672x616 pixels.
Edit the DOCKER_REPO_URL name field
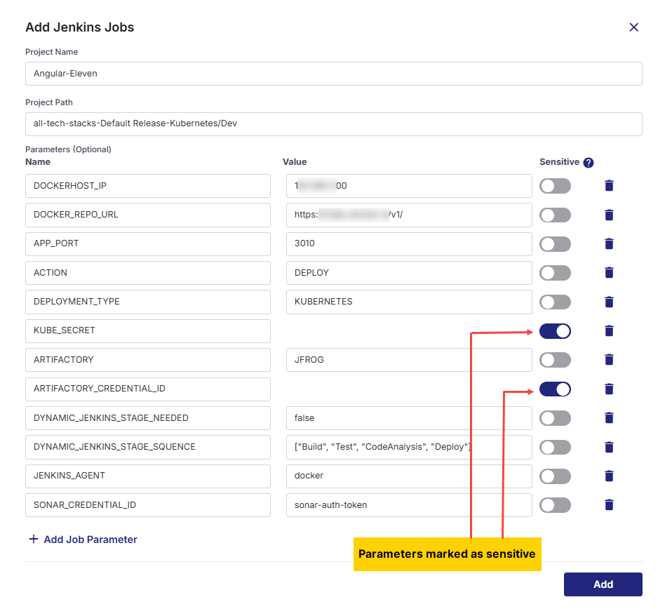148,215
